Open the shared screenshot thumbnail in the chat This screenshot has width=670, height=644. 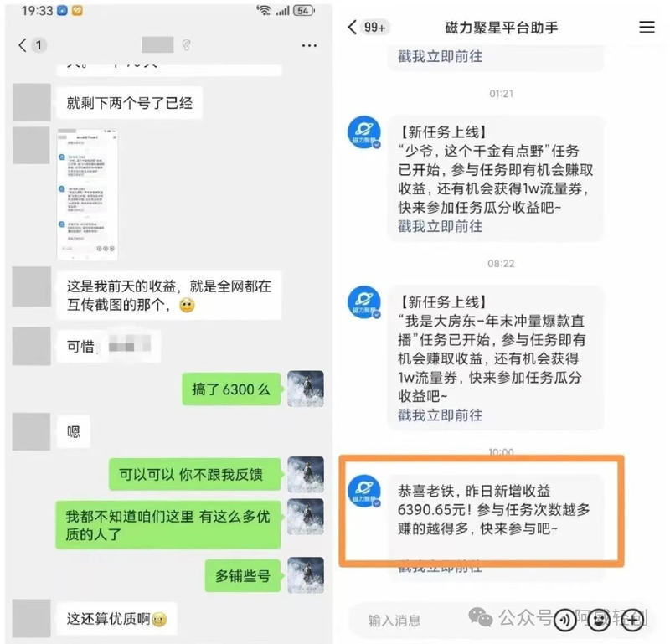pos(87,194)
